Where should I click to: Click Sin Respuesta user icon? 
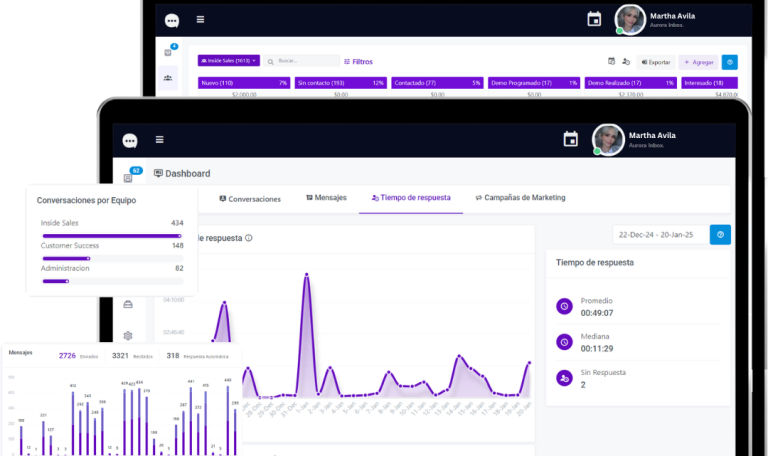564,378
